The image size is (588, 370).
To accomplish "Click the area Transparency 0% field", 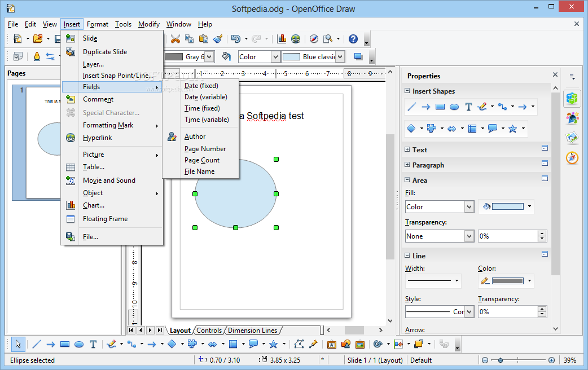I will click(508, 236).
